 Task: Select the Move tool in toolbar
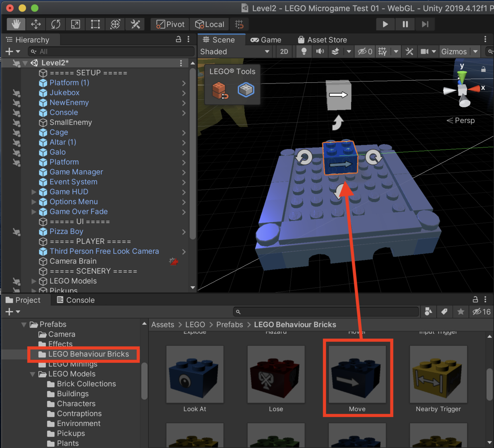pyautogui.click(x=36, y=24)
